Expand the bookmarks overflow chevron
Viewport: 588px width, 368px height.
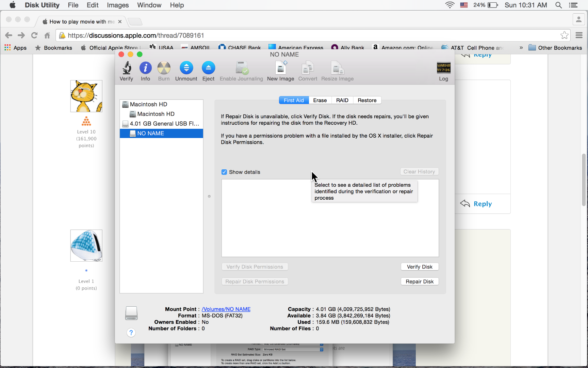coord(521,48)
